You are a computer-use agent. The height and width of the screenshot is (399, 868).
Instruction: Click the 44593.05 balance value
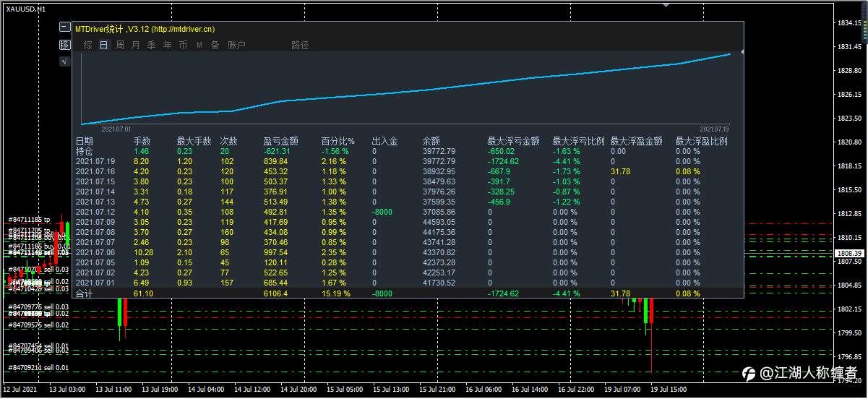click(439, 223)
